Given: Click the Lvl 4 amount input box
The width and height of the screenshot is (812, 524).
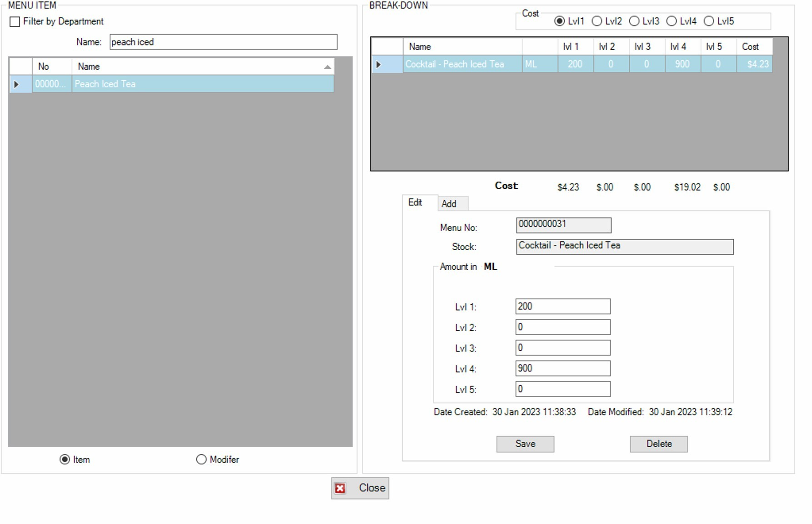Looking at the screenshot, I should pos(562,368).
